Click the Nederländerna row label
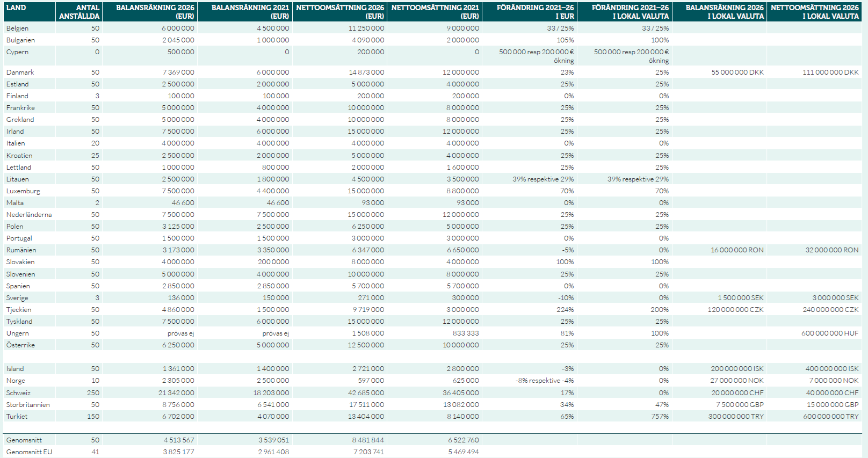This screenshot has width=868, height=458. click(29, 215)
